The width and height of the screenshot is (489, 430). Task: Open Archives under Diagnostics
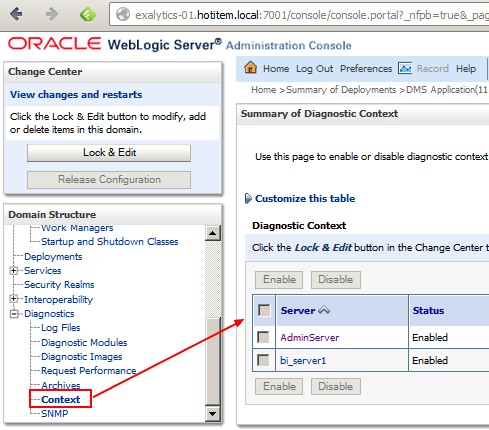coord(61,385)
